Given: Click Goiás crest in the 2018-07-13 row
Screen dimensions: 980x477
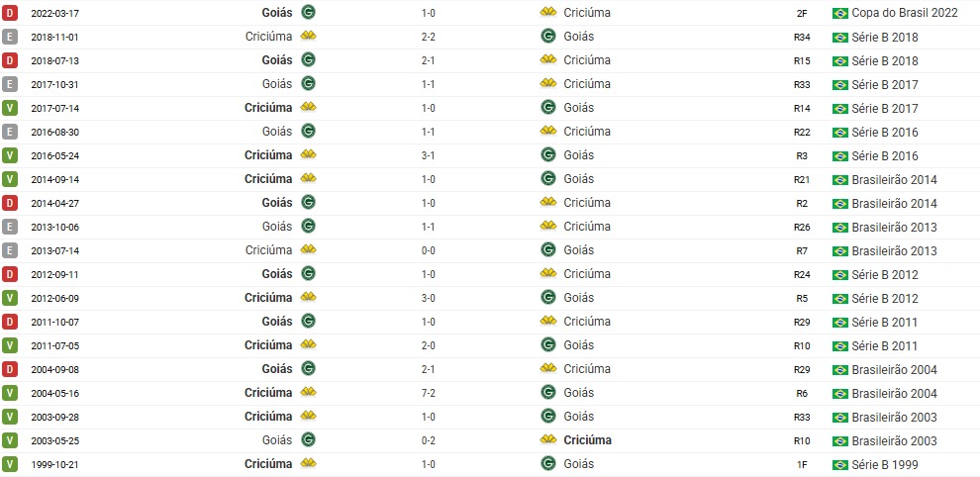Looking at the screenshot, I should click(308, 60).
